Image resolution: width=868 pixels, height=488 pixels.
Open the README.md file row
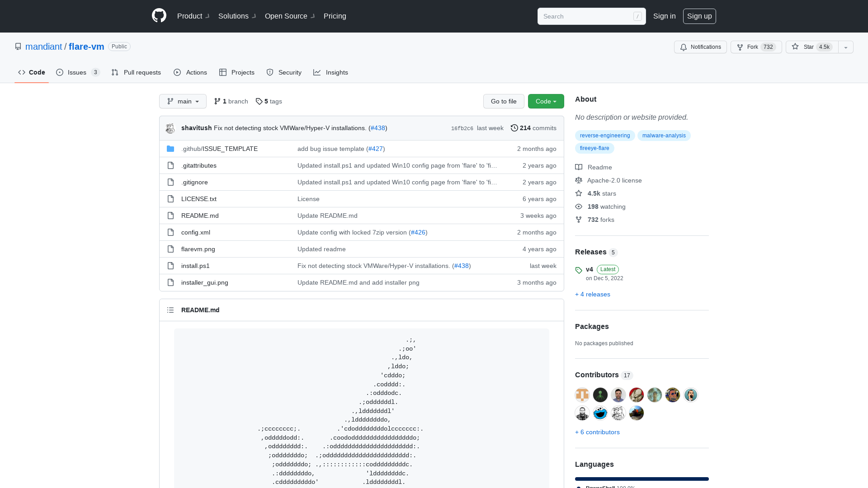pyautogui.click(x=362, y=216)
